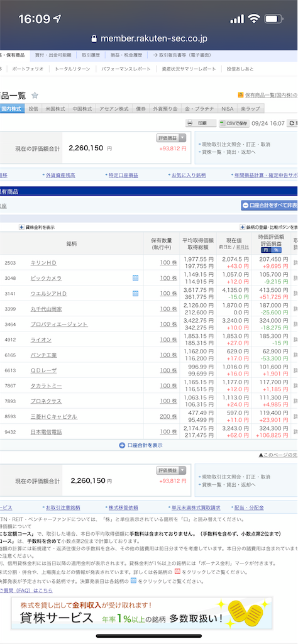Open the 取引履歴 menu tab

tap(92, 55)
